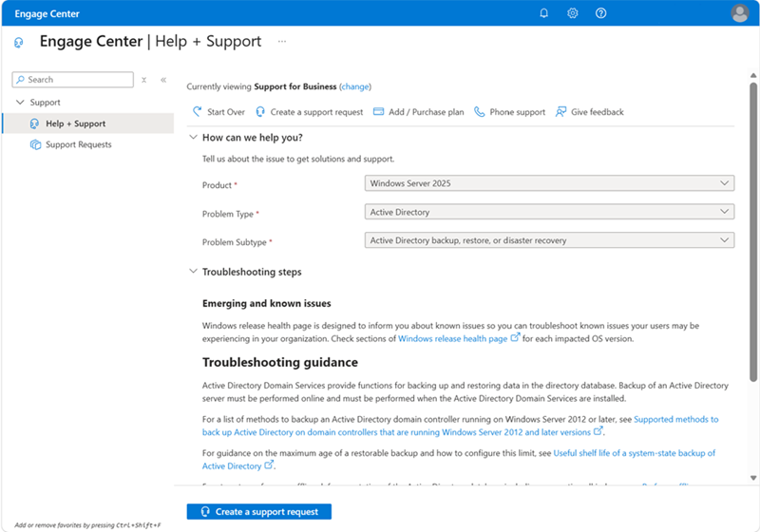Viewport: 760px width, 532px height.
Task: Click Start Over in toolbar
Action: (x=218, y=112)
